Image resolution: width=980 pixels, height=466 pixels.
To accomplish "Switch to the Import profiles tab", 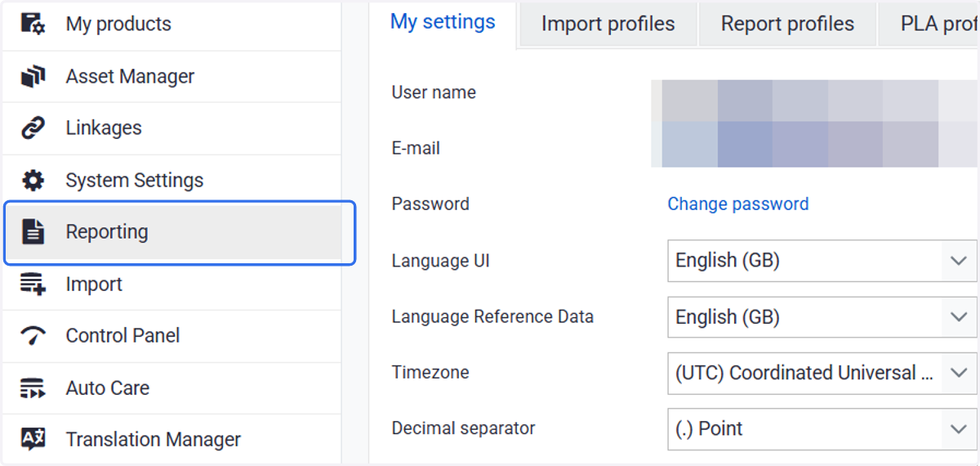I will coord(608,25).
